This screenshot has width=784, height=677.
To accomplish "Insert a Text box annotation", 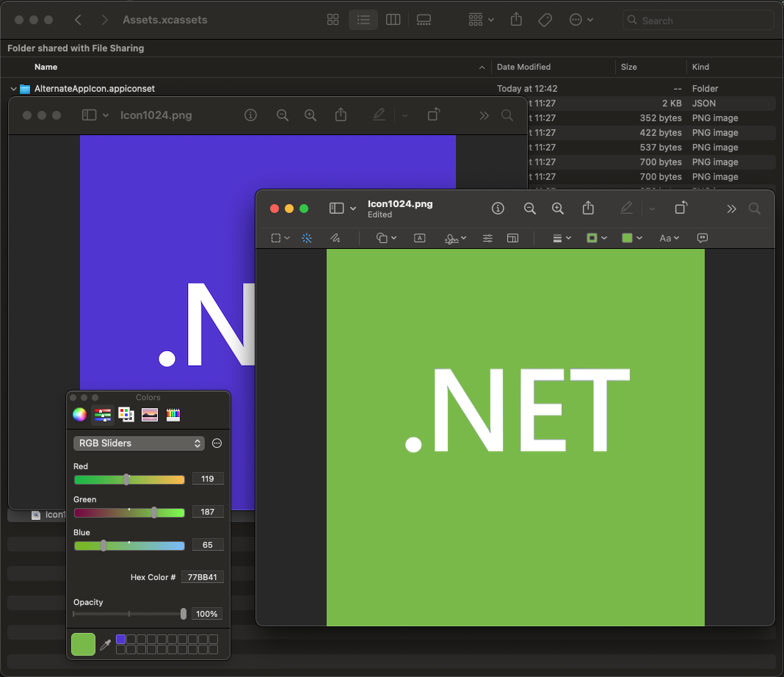I will (x=419, y=238).
